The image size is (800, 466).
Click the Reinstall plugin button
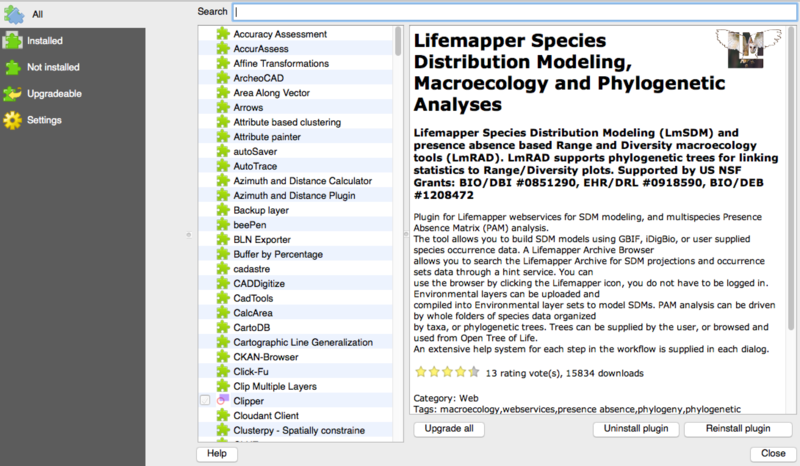(x=738, y=429)
